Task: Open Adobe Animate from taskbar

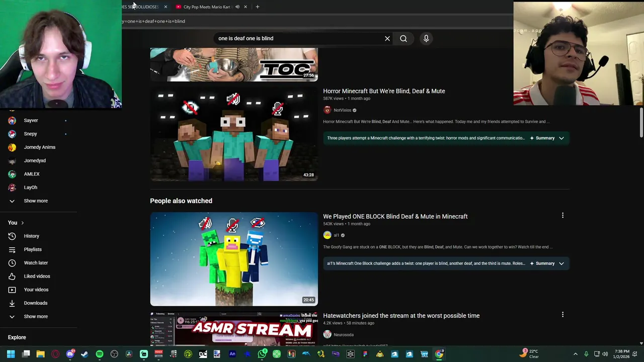Action: point(232,354)
